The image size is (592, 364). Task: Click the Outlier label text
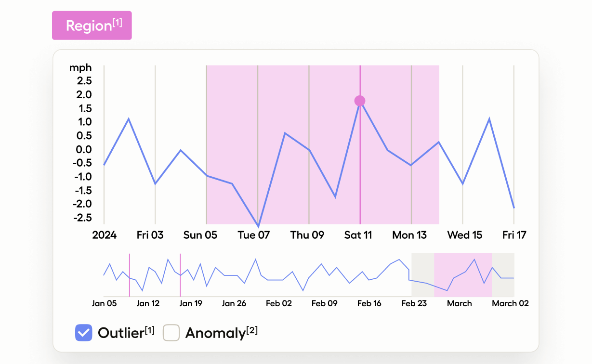click(x=120, y=333)
